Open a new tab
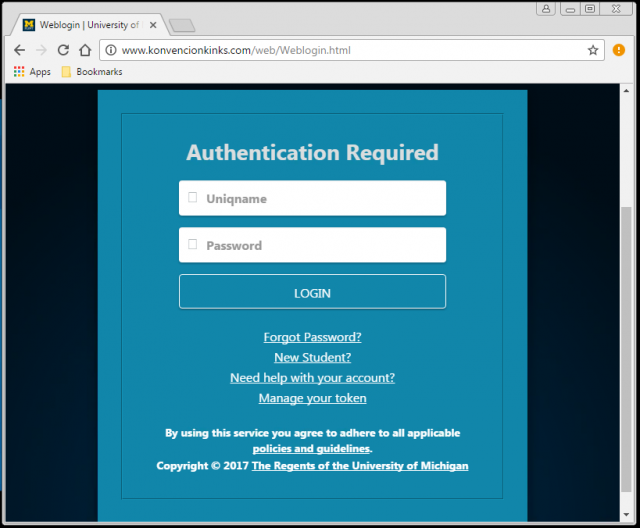The image size is (640, 528). [x=182, y=25]
